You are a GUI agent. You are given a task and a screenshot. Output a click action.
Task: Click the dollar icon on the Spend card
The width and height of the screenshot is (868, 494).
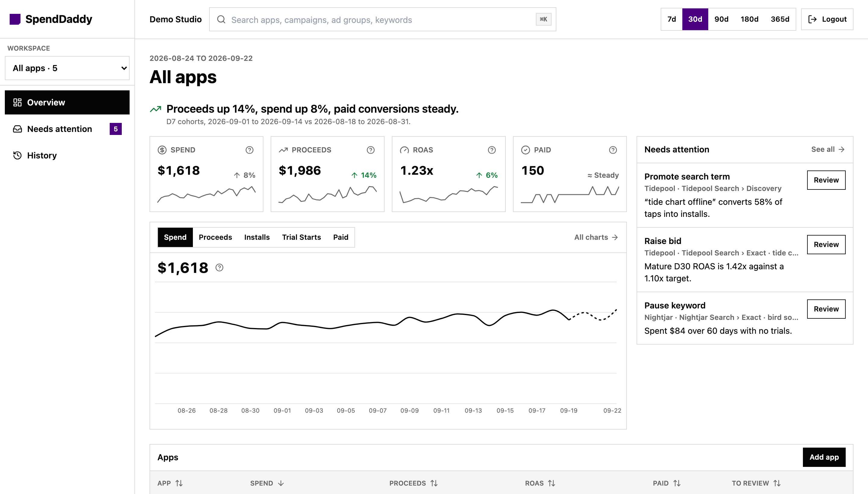(x=162, y=150)
